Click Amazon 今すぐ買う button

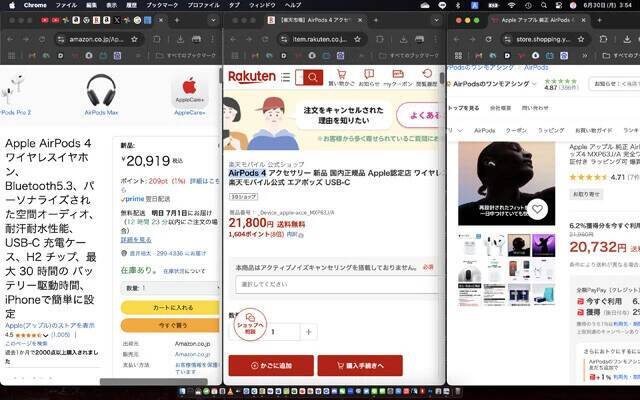[x=170, y=325]
